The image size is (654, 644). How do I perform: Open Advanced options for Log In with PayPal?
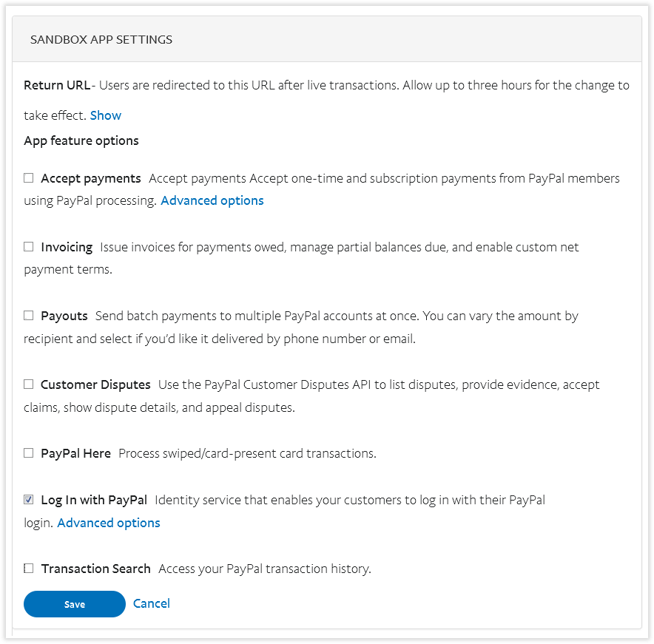point(109,523)
